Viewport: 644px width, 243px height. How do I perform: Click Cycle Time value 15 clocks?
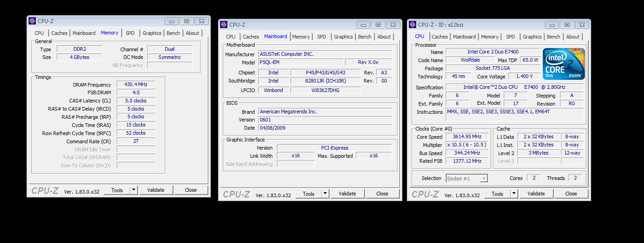(x=136, y=125)
